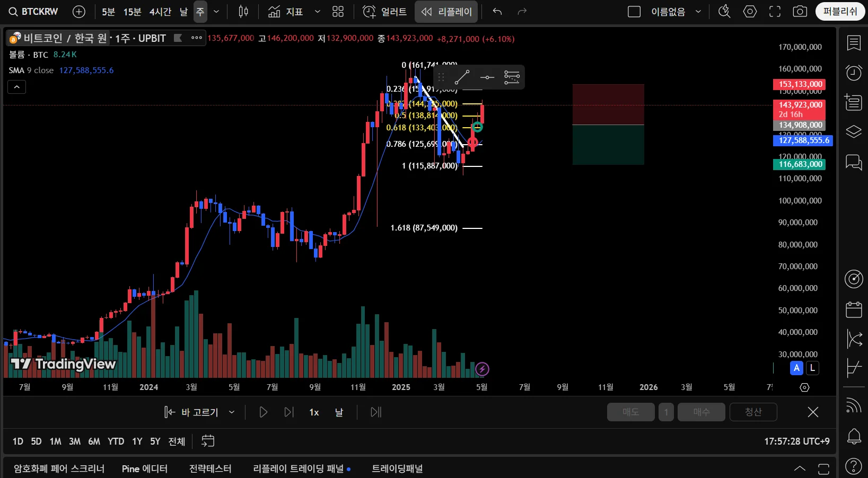Select the 4시간 timeframe

(x=160, y=12)
